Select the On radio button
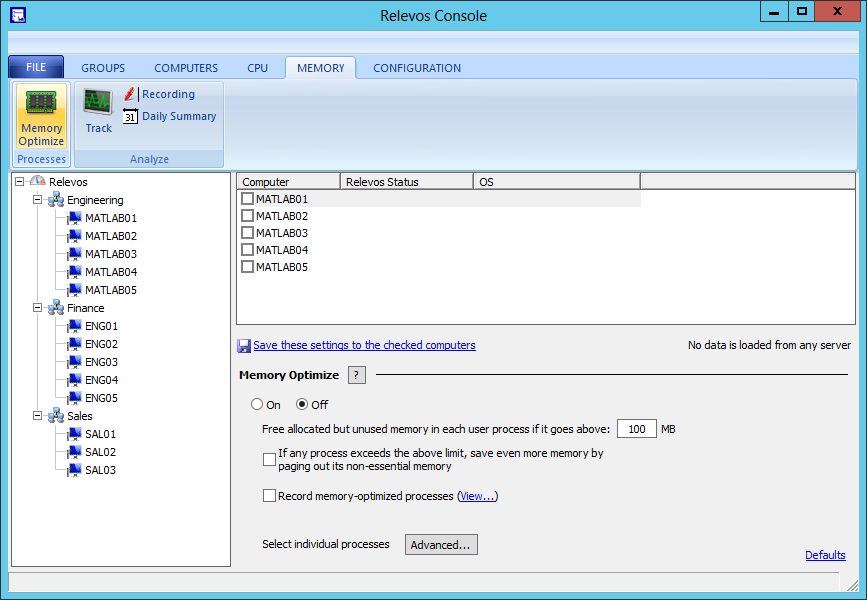Image resolution: width=867 pixels, height=600 pixels. tap(257, 404)
